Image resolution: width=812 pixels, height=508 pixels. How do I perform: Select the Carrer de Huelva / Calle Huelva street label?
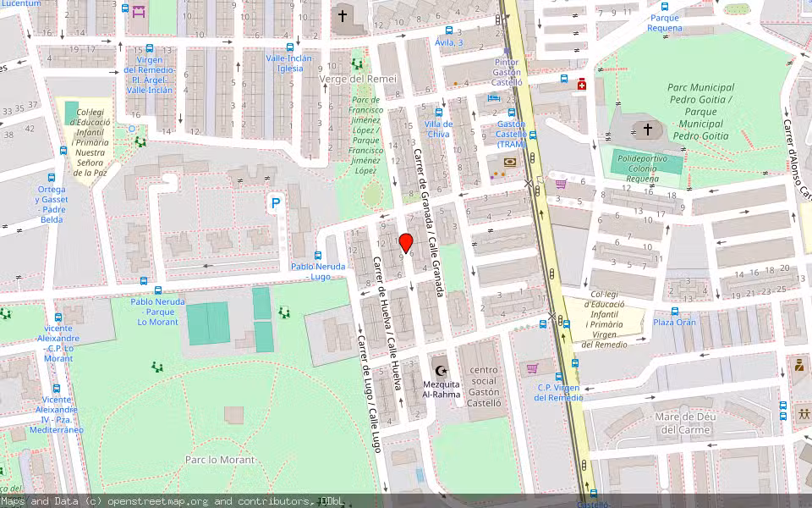click(387, 323)
